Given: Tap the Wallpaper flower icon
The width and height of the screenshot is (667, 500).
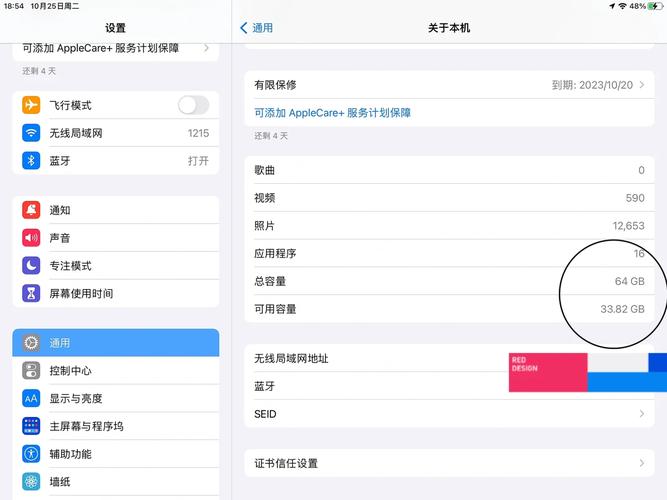Looking at the screenshot, I should (x=31, y=482).
